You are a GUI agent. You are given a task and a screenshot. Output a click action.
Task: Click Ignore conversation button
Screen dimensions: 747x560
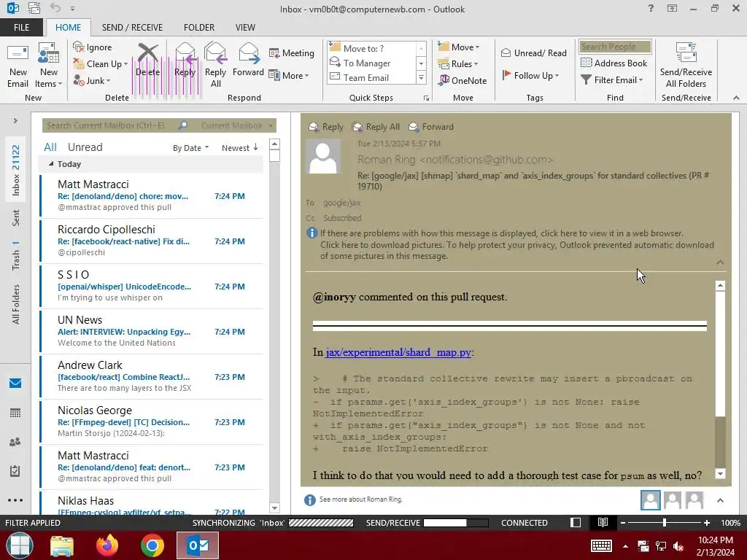click(93, 47)
